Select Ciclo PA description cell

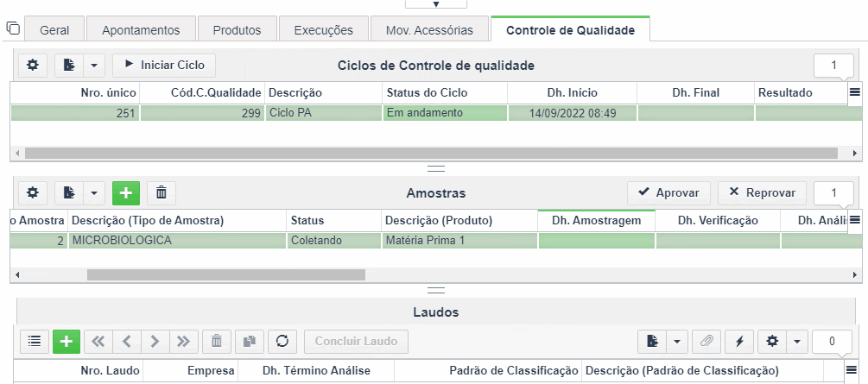324,113
